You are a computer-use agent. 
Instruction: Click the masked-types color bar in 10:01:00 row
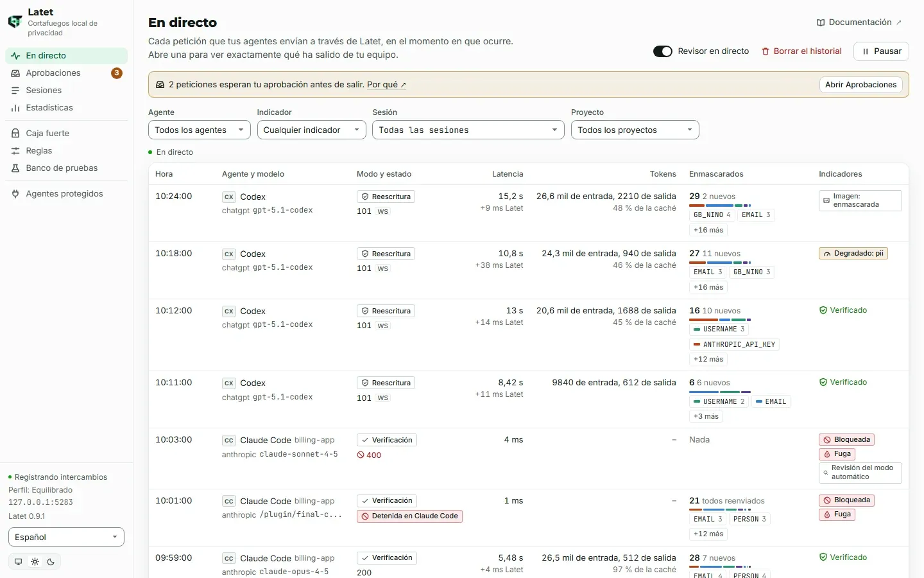[x=720, y=510]
